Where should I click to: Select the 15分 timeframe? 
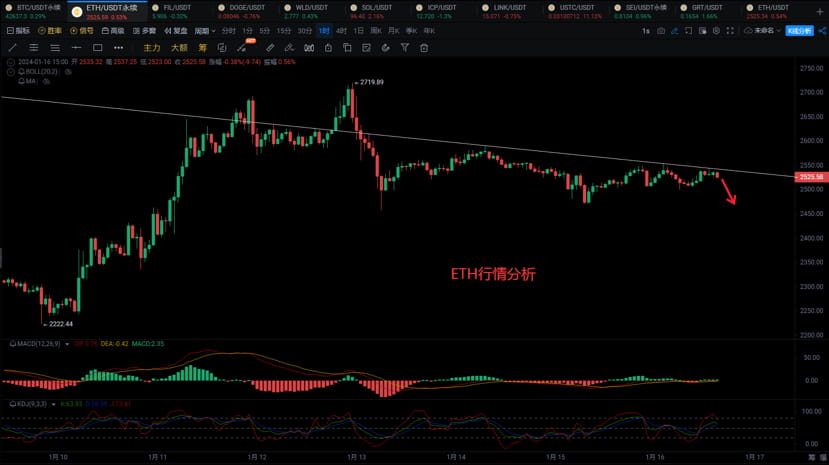tap(284, 31)
